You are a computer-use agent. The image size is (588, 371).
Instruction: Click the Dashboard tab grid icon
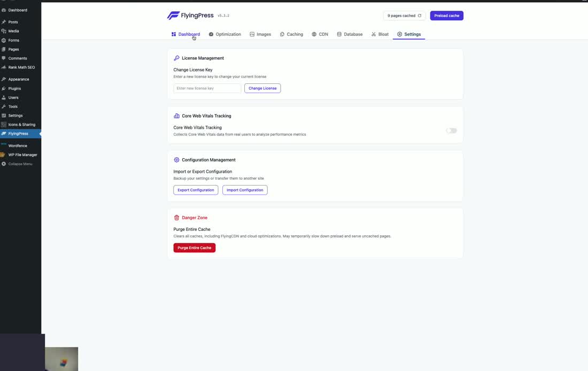tap(174, 34)
